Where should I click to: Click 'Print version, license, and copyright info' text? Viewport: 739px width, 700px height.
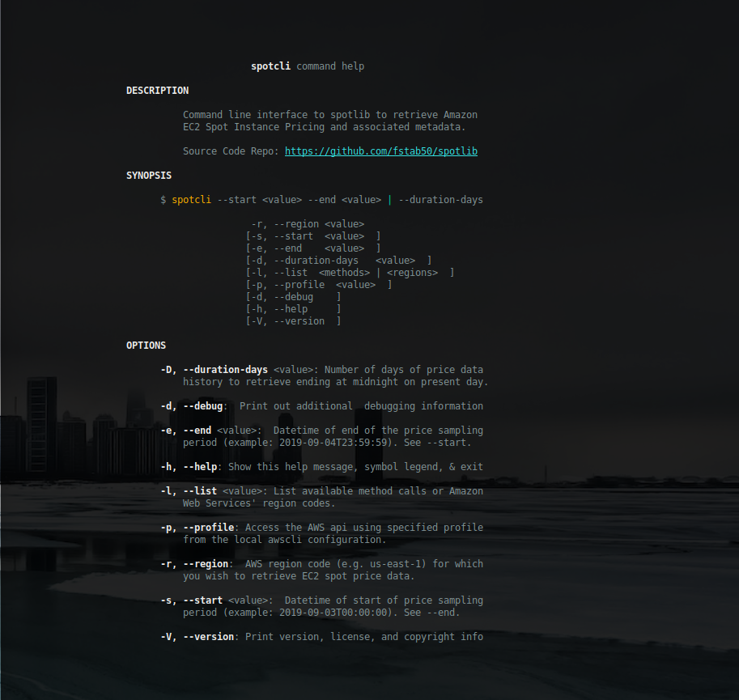point(364,637)
